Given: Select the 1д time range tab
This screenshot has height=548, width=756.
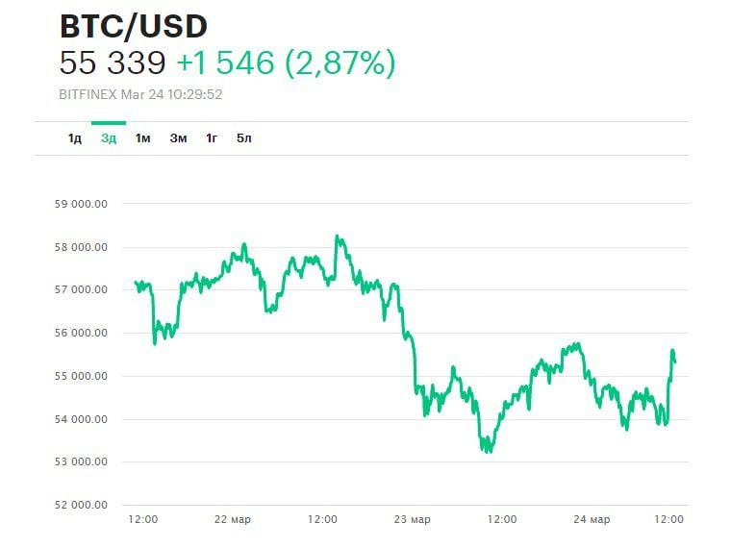Looking at the screenshot, I should (x=75, y=138).
